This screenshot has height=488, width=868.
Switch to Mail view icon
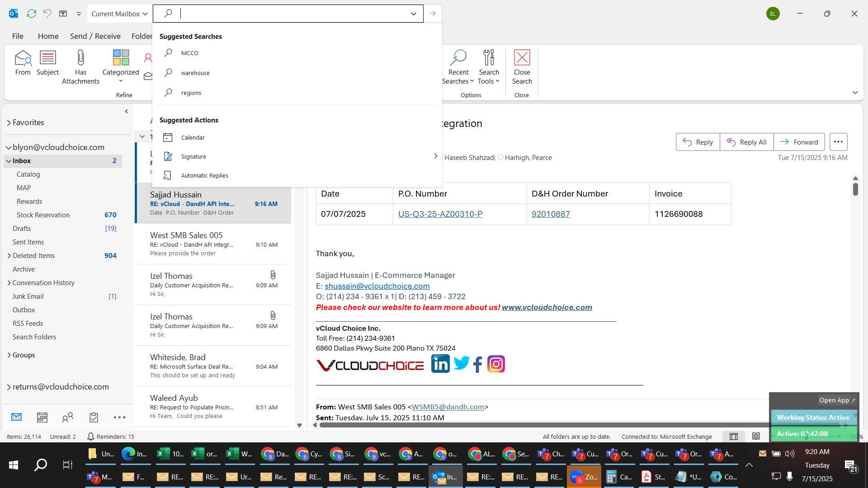tap(17, 417)
